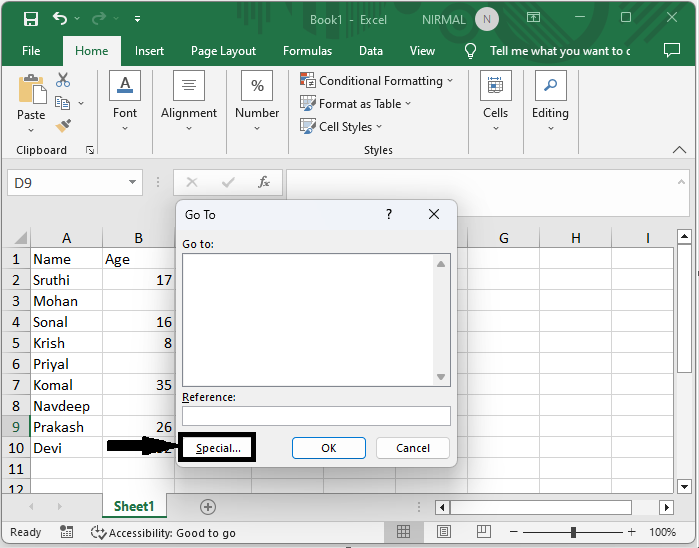The image size is (699, 548).
Task: Click the Insert Function fx icon
Action: (x=263, y=182)
